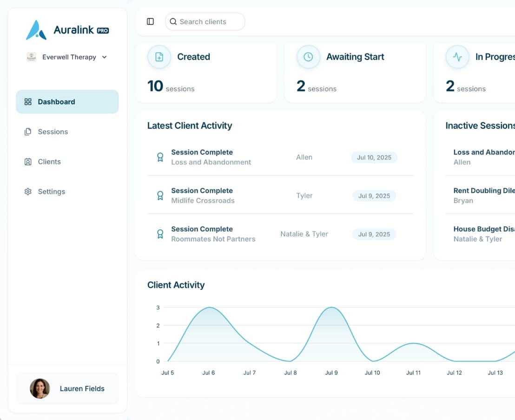Open Sessions via its sidebar icon
Screen dimensions: 515x420
click(x=28, y=131)
